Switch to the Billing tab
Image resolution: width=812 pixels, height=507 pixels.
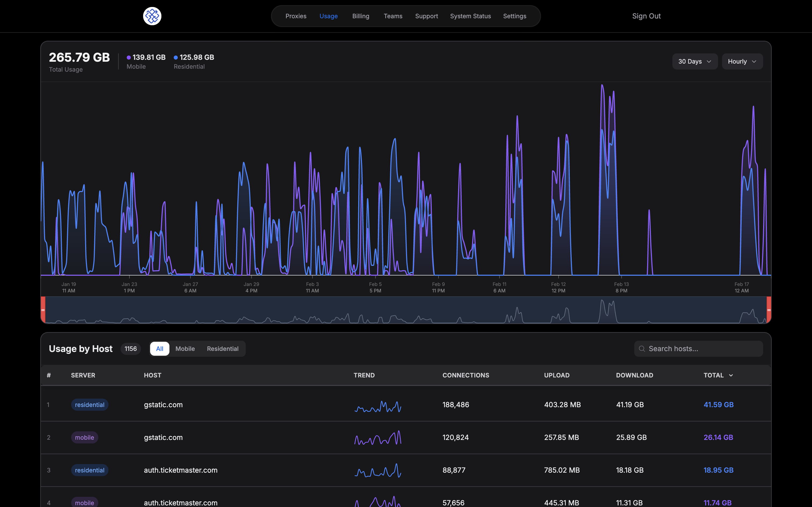point(361,16)
